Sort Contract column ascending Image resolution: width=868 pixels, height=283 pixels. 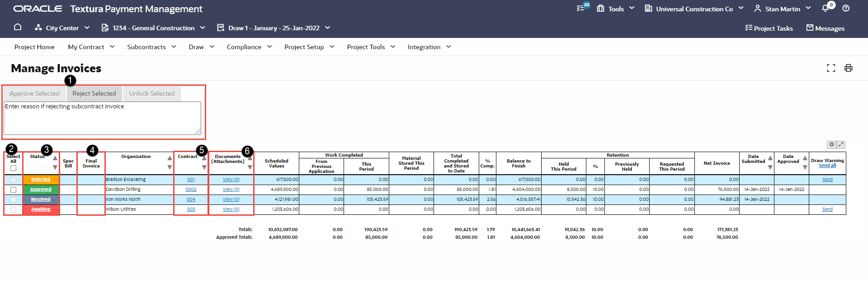tap(204, 158)
